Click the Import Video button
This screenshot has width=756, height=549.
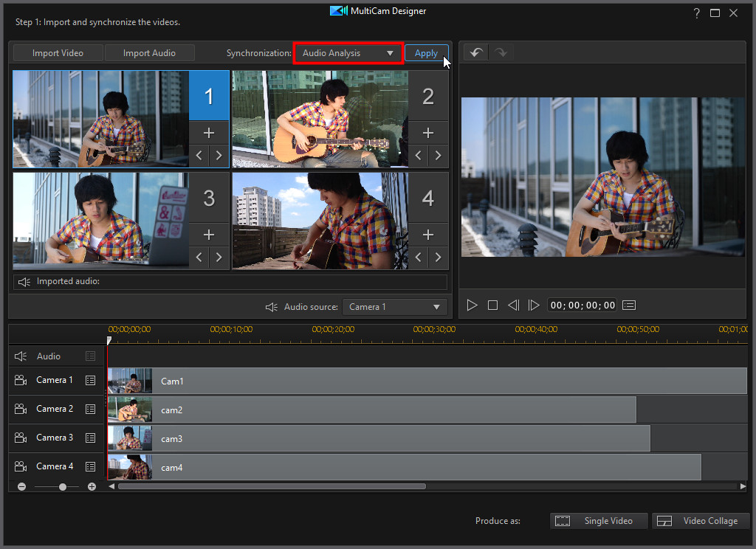click(x=58, y=52)
